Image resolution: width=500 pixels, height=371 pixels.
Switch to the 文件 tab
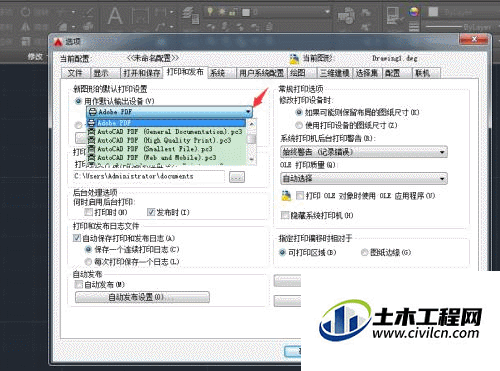click(76, 73)
